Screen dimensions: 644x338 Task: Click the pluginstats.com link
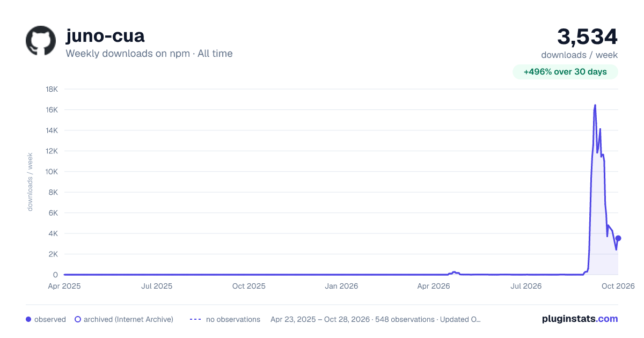(580, 319)
